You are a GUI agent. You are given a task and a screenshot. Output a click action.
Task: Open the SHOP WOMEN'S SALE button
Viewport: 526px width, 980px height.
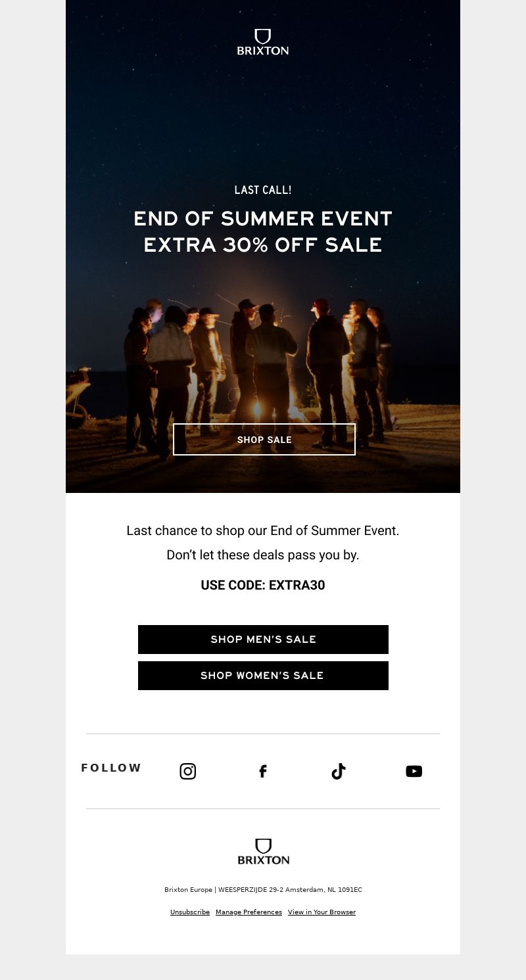coord(263,676)
